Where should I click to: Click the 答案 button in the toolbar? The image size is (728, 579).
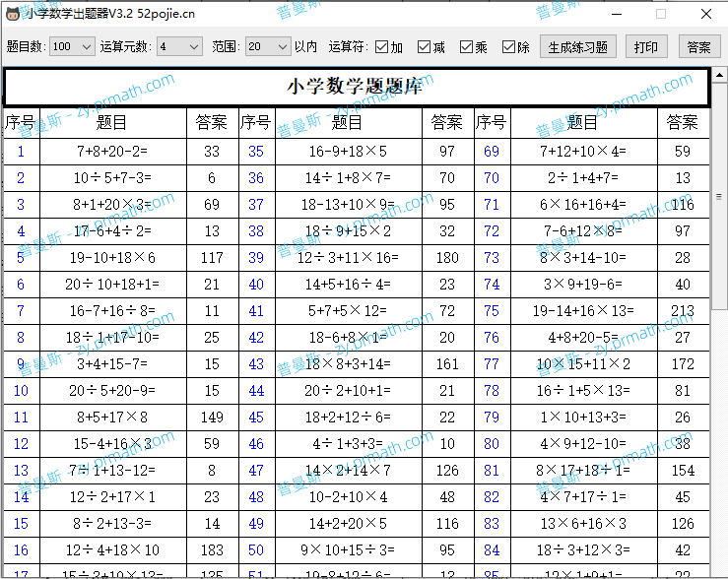coord(699,47)
